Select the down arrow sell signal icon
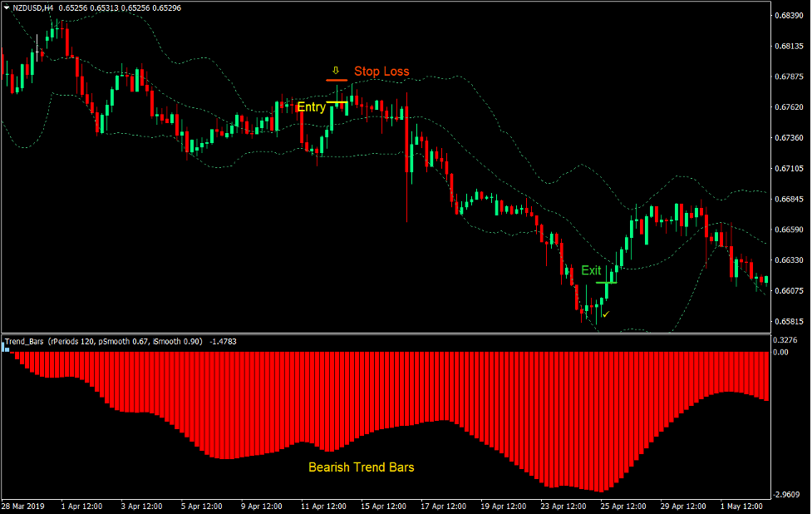The width and height of the screenshot is (812, 514). point(336,71)
